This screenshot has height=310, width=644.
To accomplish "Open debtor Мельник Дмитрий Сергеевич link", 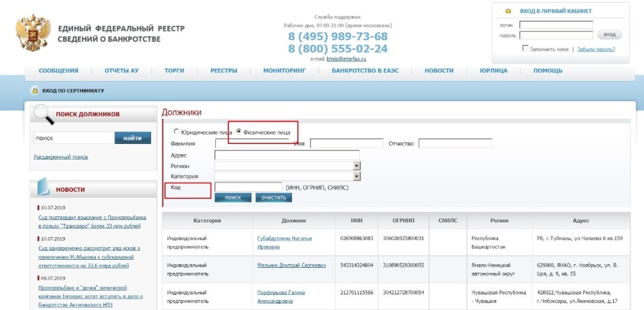I will click(291, 265).
